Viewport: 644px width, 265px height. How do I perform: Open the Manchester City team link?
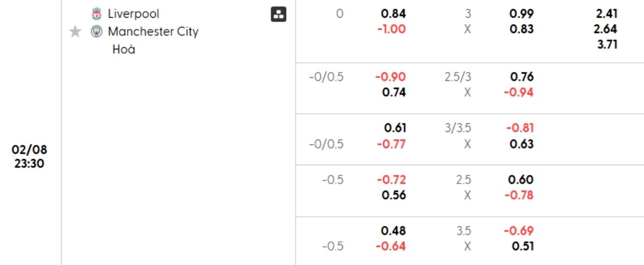(153, 32)
